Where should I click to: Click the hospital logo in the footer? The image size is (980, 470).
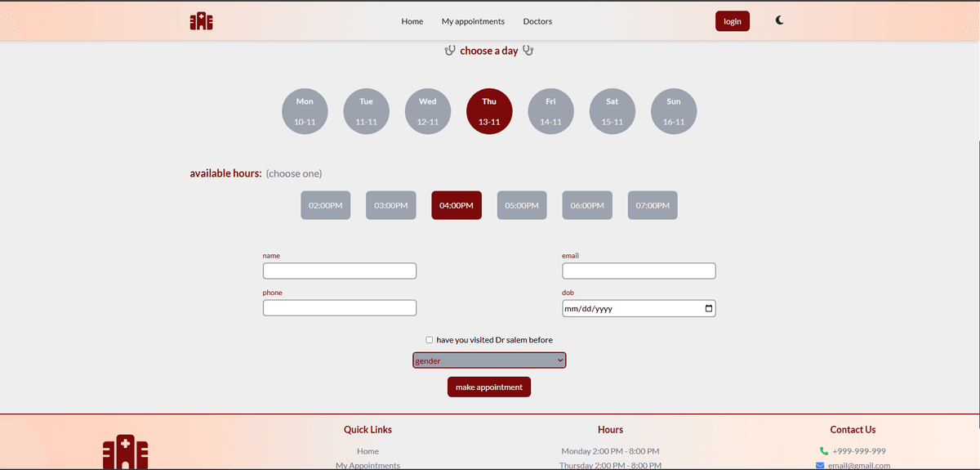pos(125,452)
